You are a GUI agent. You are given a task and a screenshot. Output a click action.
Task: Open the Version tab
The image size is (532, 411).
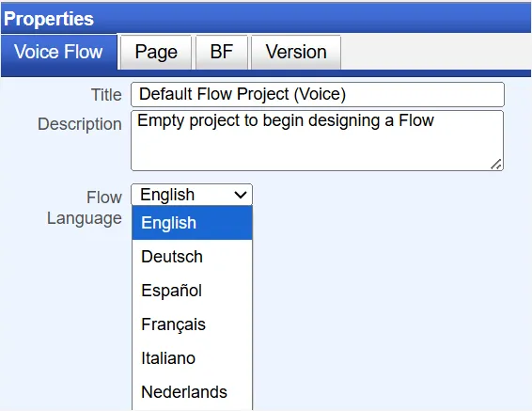pyautogui.click(x=296, y=53)
